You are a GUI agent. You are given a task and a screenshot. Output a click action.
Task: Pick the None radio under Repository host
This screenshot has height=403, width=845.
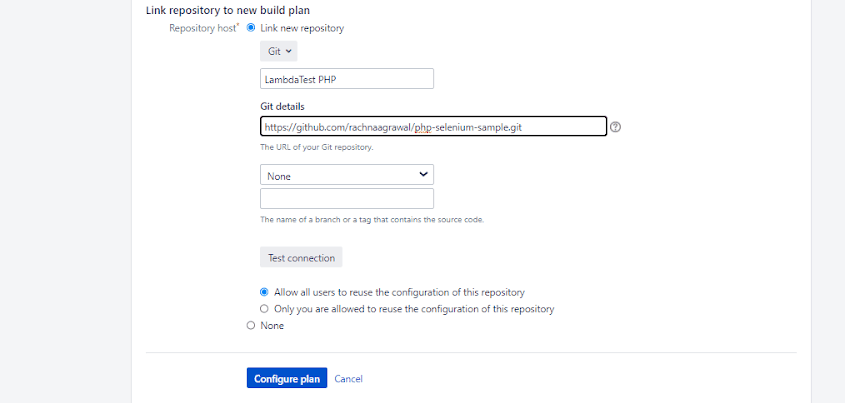pyautogui.click(x=251, y=325)
